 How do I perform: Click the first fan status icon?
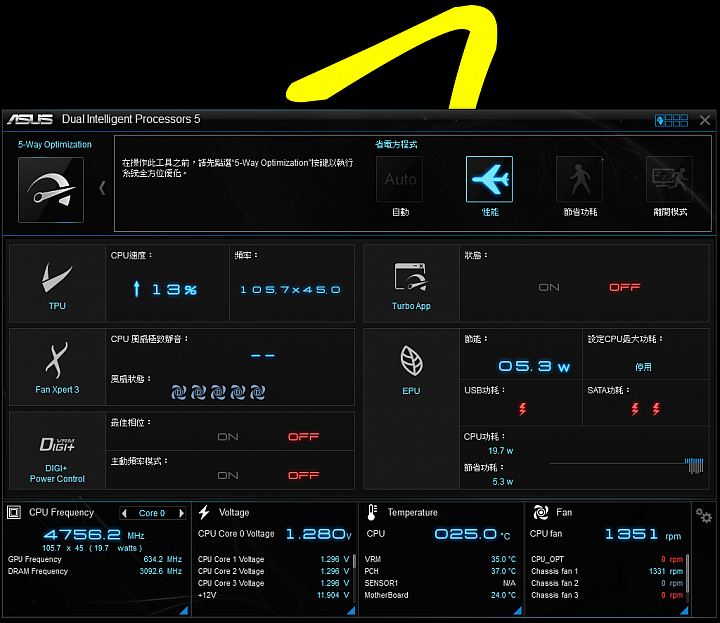pyautogui.click(x=179, y=392)
